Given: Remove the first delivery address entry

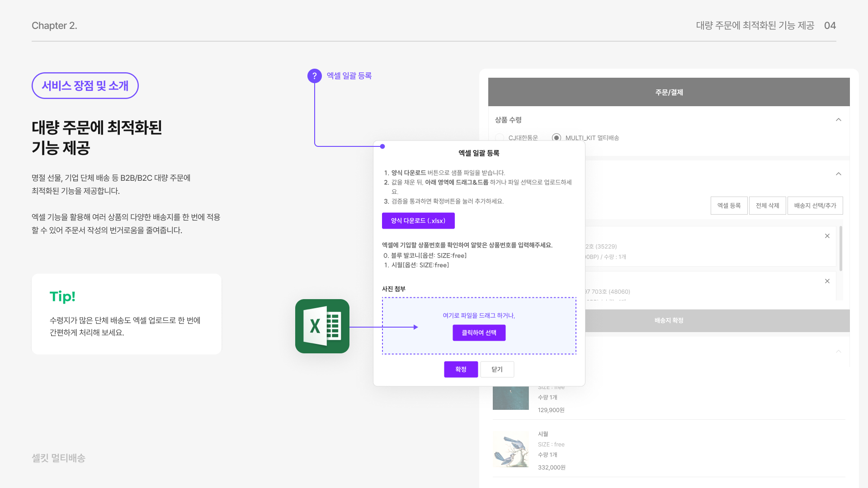Looking at the screenshot, I should tap(827, 236).
